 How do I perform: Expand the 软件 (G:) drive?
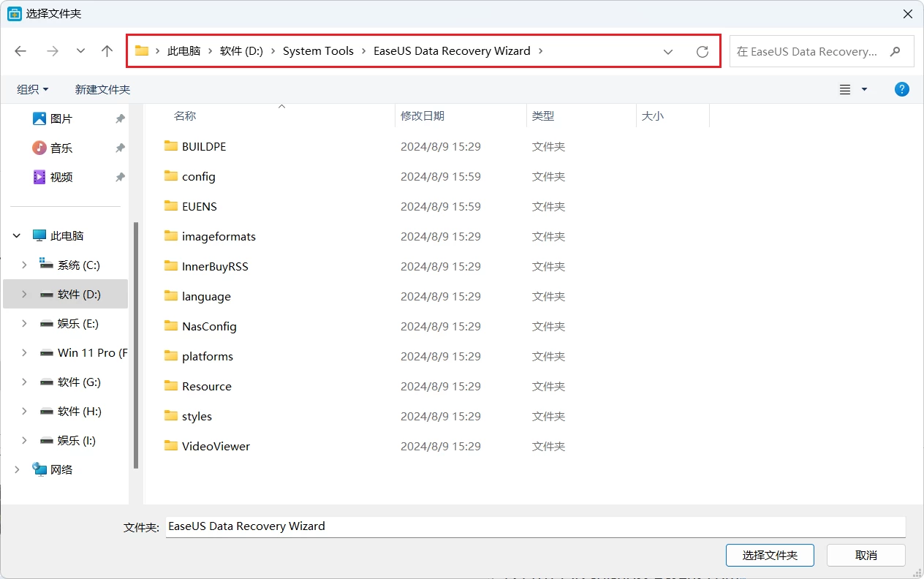click(x=24, y=382)
